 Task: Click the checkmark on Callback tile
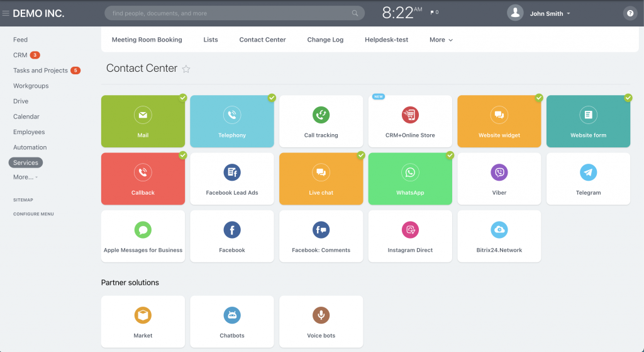coord(183,156)
